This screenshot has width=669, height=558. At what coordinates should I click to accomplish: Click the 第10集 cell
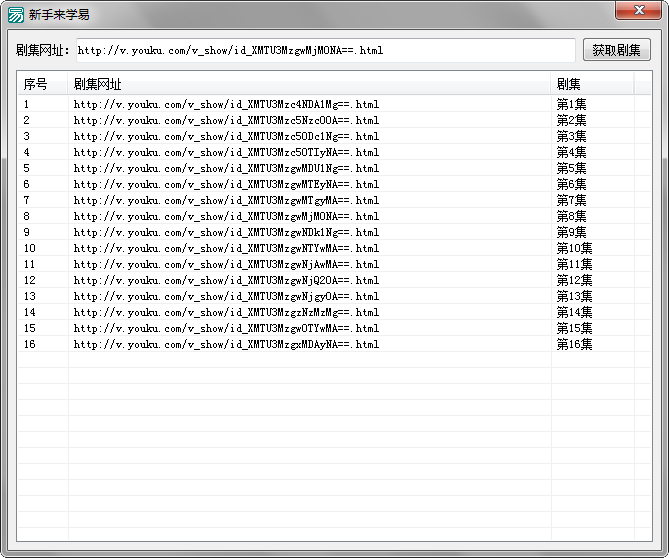574,248
